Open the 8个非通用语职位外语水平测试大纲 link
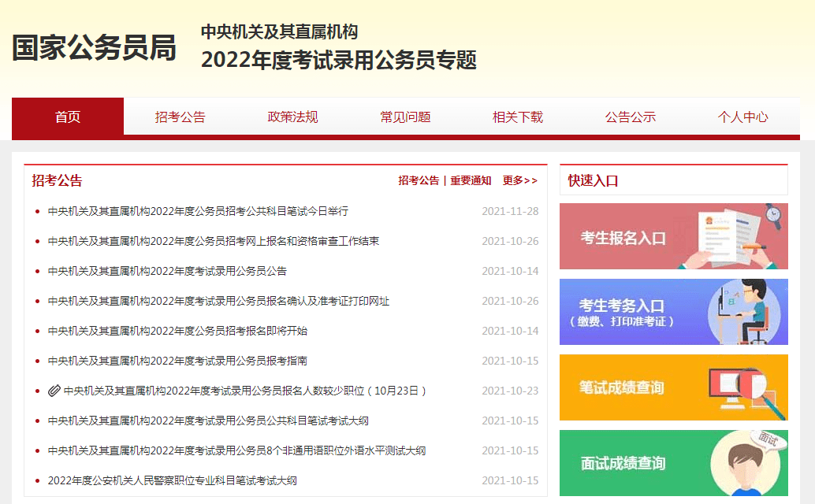Screen dimensions: 815x504 pyautogui.click(x=237, y=450)
